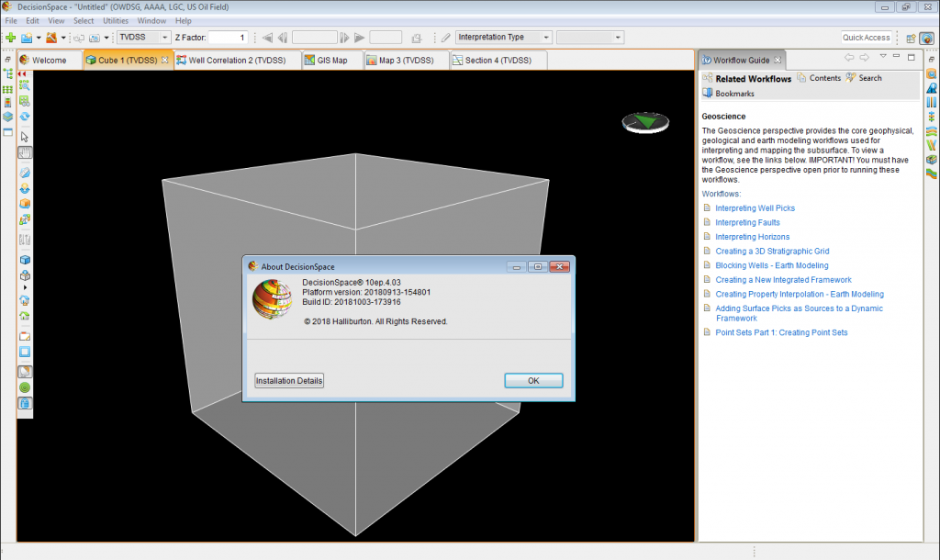The image size is (940, 560).
Task: Collapse the side toolbar with red arrows
Action: click(23, 73)
